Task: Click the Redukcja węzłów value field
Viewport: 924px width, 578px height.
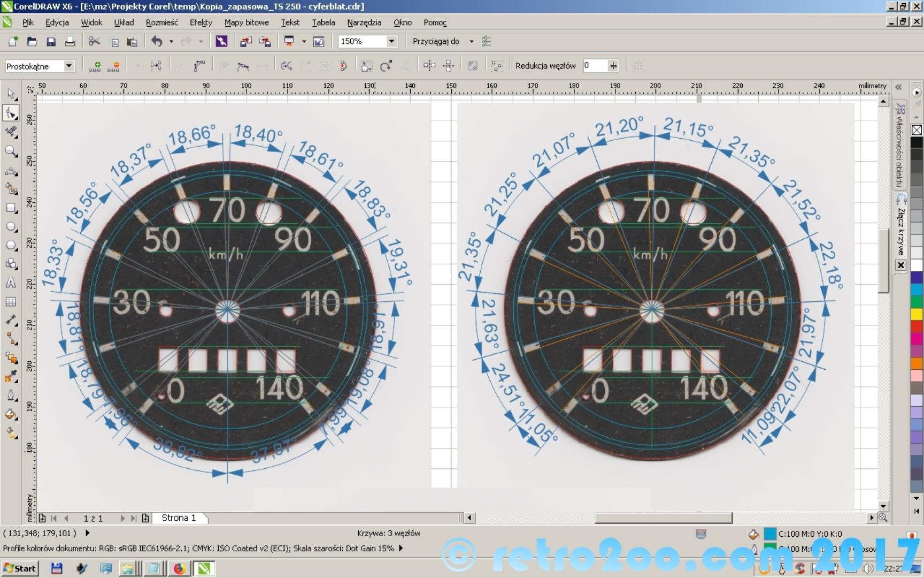Action: pyautogui.click(x=594, y=66)
